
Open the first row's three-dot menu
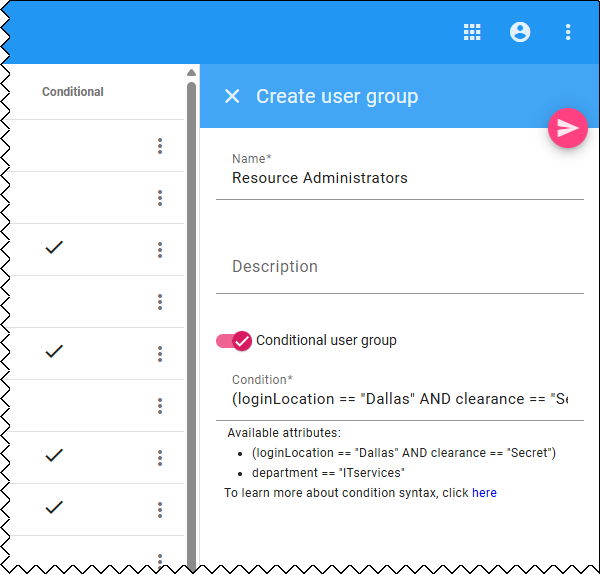tap(160, 146)
